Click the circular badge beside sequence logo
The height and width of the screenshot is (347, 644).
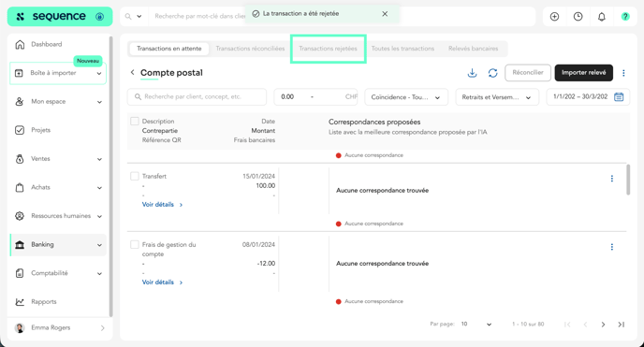click(99, 17)
